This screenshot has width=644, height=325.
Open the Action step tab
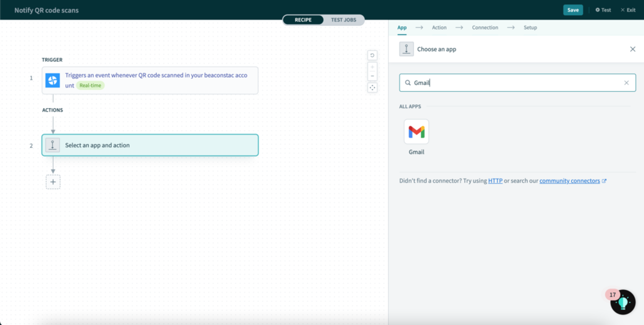pyautogui.click(x=439, y=27)
